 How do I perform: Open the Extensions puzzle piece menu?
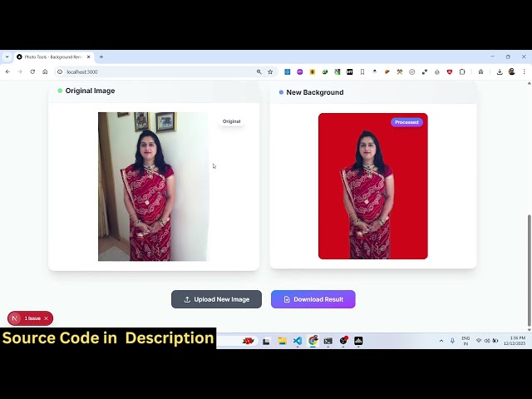tap(462, 71)
